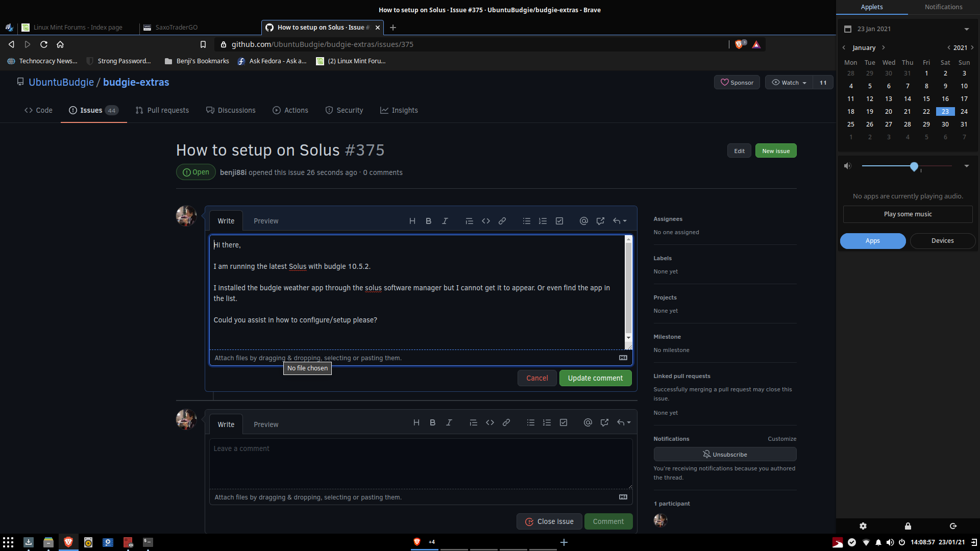Apply bold in edit comment toolbar
The height and width of the screenshot is (551, 980).
pyautogui.click(x=429, y=221)
